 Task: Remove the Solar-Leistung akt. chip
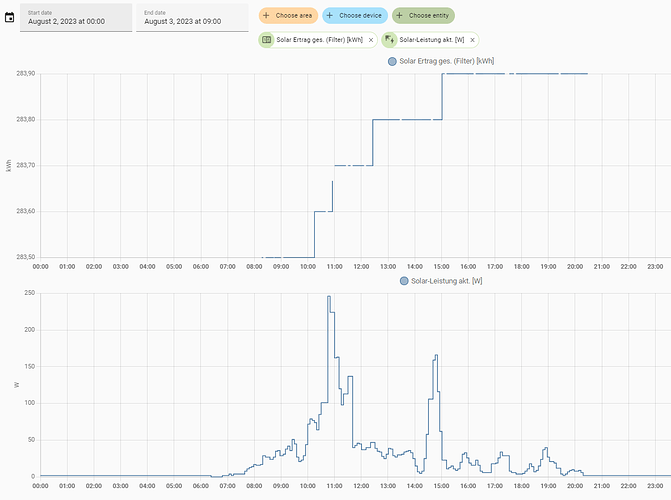point(472,40)
